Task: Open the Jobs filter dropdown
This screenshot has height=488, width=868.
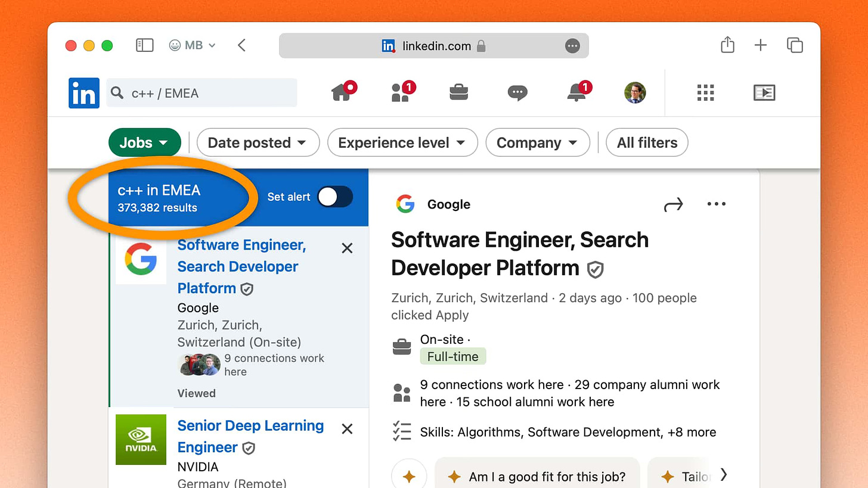Action: 144,142
